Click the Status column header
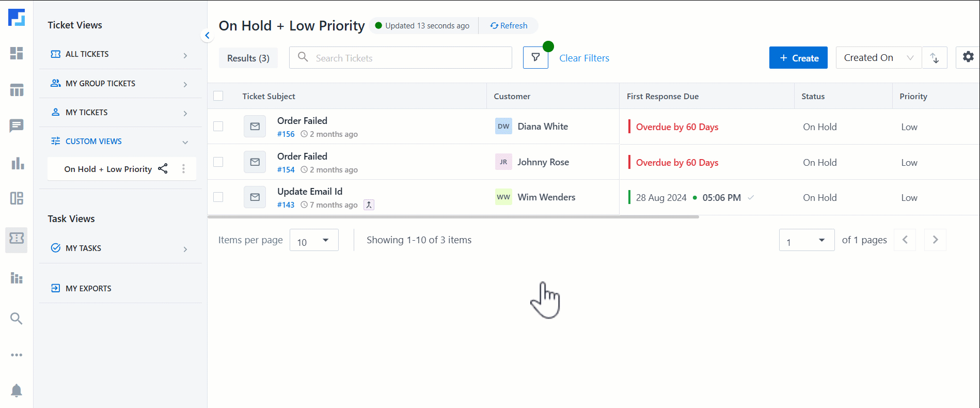This screenshot has height=408, width=980. (x=813, y=97)
